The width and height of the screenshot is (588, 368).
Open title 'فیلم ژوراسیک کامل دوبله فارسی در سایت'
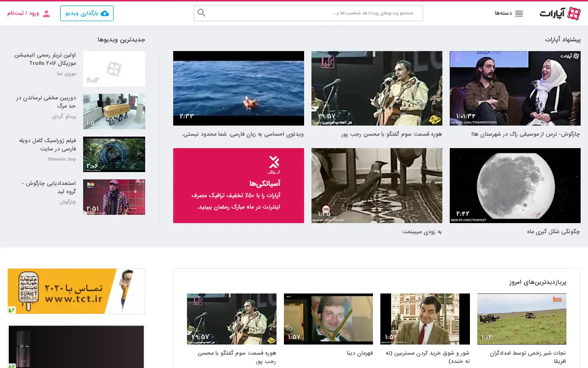point(48,144)
